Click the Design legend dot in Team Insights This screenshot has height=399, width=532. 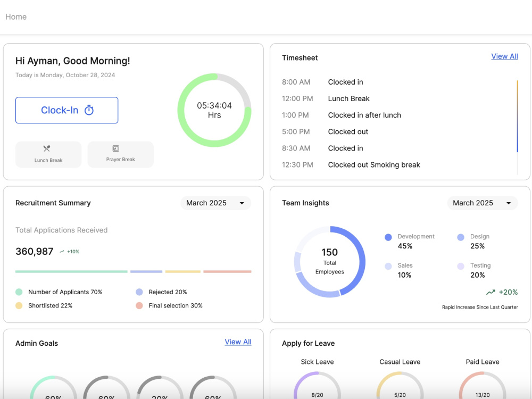pyautogui.click(x=460, y=237)
